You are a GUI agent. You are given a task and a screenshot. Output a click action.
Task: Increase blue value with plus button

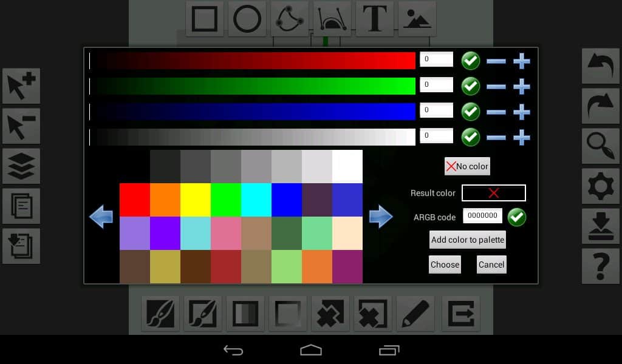[x=521, y=112]
